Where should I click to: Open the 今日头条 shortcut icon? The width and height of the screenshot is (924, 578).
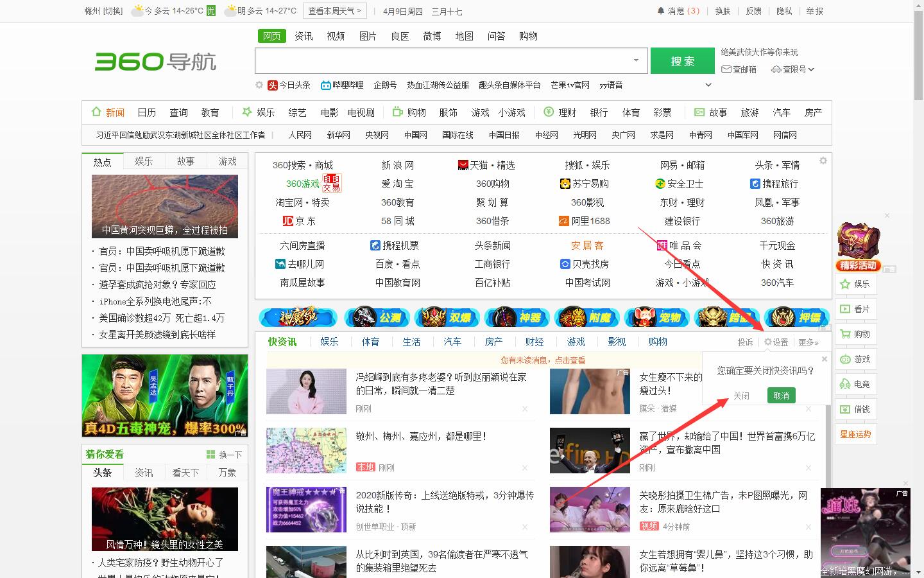(273, 85)
